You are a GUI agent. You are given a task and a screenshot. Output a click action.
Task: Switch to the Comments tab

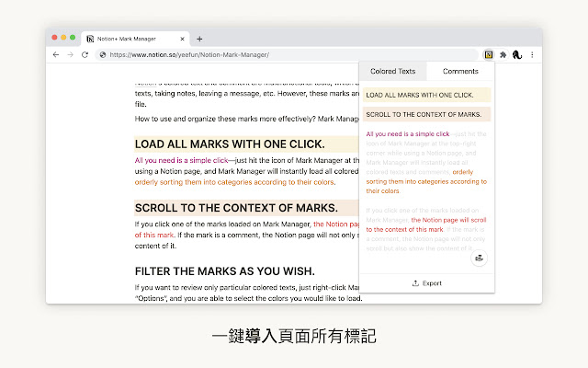pyautogui.click(x=460, y=71)
